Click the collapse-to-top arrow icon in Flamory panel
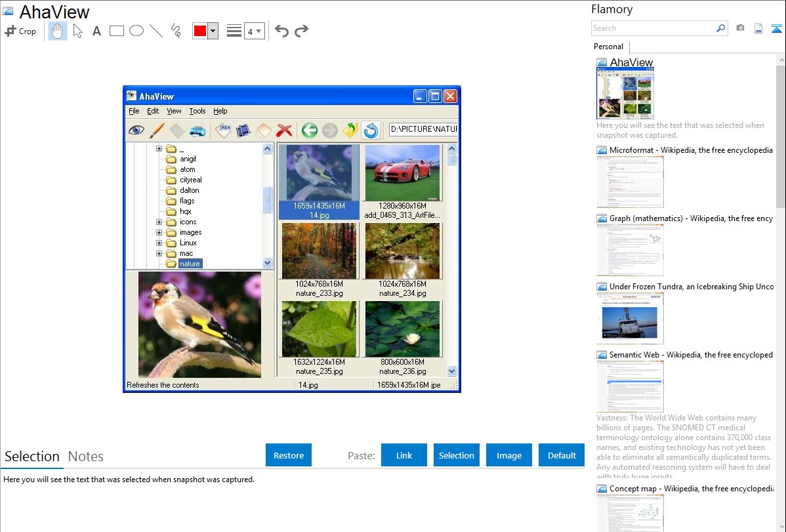 pos(777,28)
